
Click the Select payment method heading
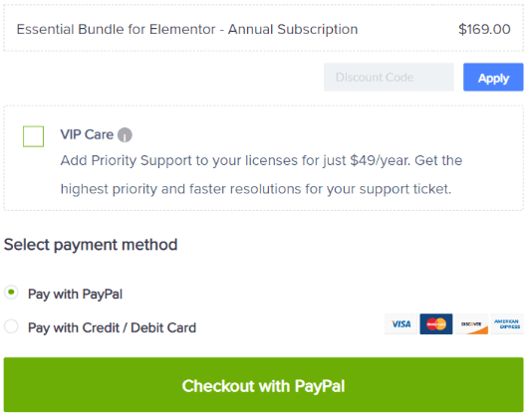coord(91,245)
